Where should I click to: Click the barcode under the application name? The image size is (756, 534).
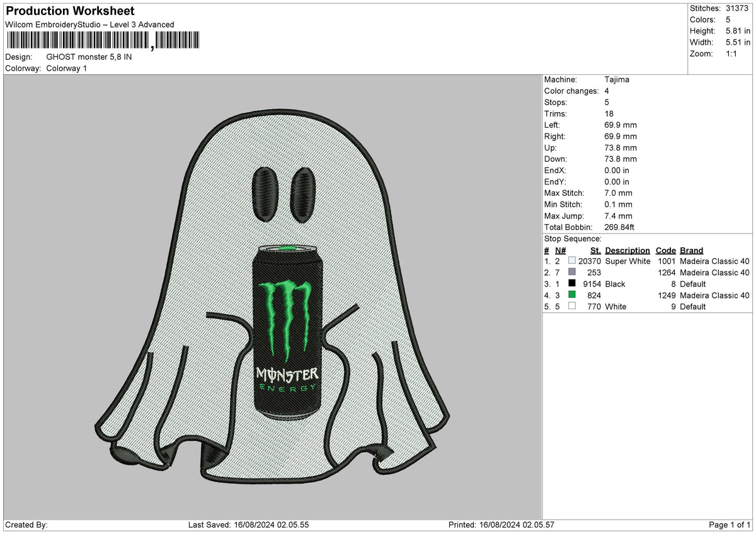[103, 41]
